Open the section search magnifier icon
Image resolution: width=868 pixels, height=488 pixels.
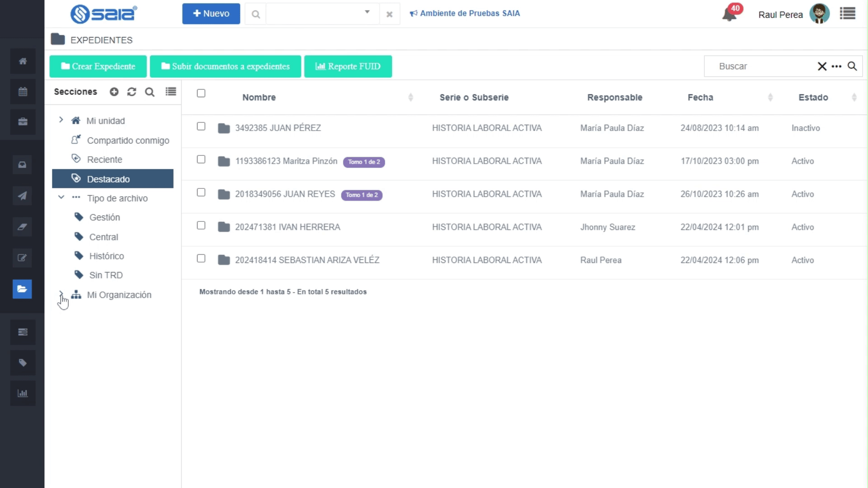(150, 92)
